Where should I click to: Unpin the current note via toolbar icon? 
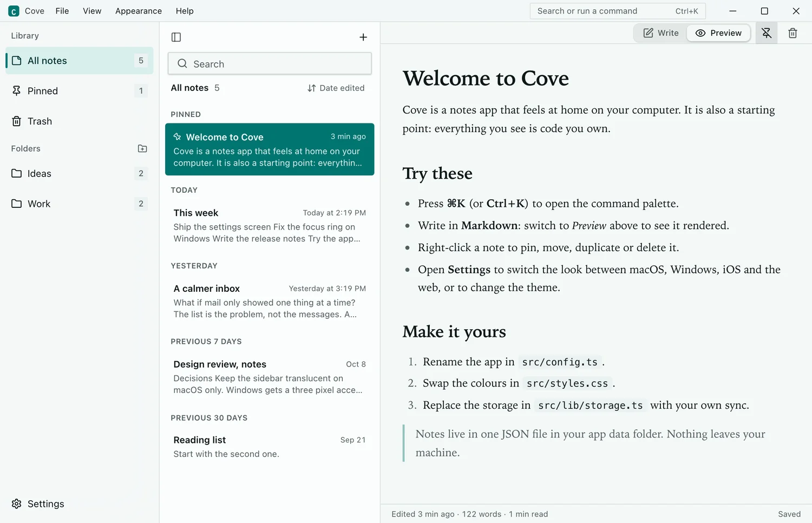[x=767, y=33]
